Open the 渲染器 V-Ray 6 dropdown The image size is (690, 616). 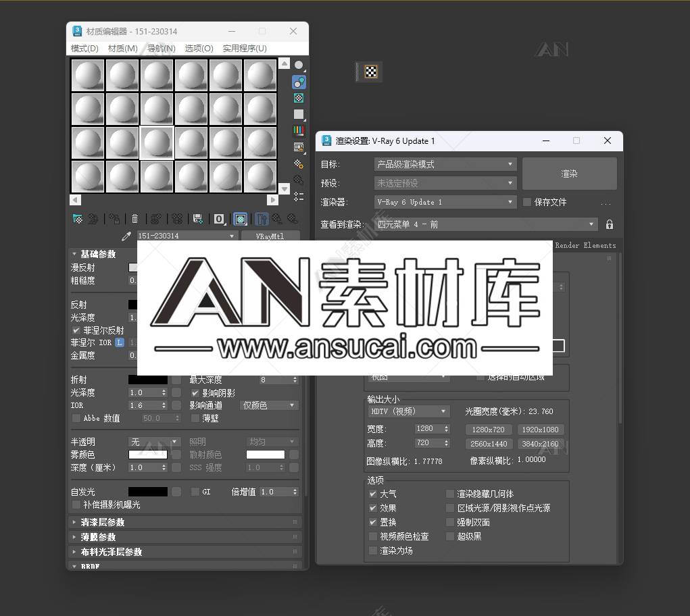point(445,202)
